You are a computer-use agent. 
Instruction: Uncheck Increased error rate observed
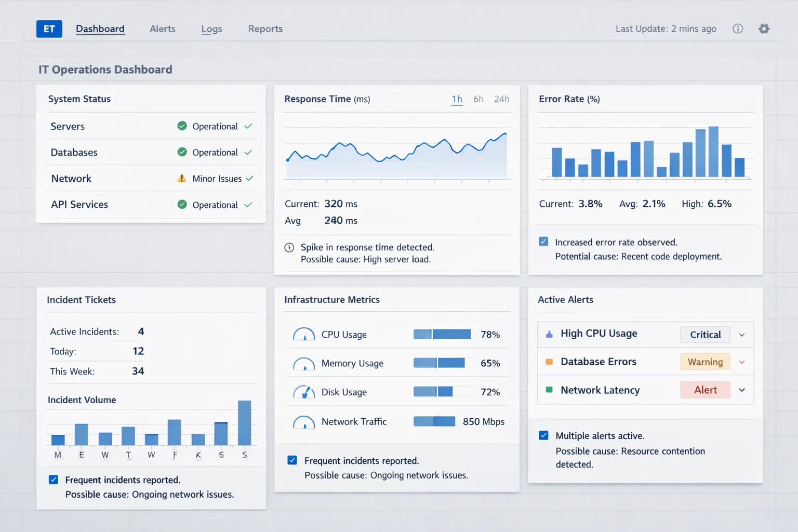click(543, 241)
